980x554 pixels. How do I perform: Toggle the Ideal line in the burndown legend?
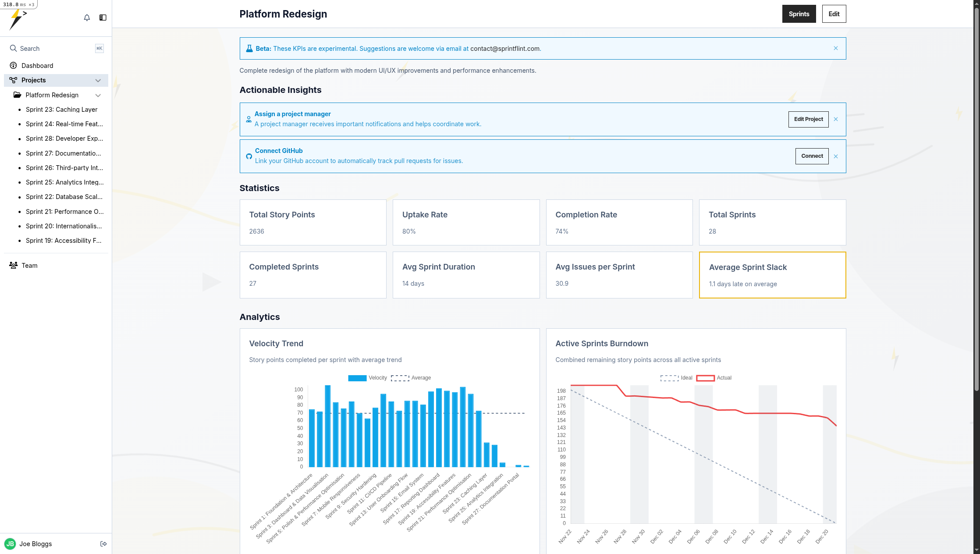[677, 377]
